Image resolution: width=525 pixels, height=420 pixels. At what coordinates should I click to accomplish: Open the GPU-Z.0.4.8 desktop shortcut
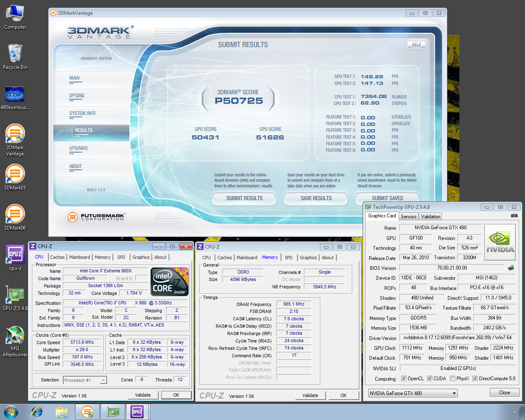click(x=15, y=298)
